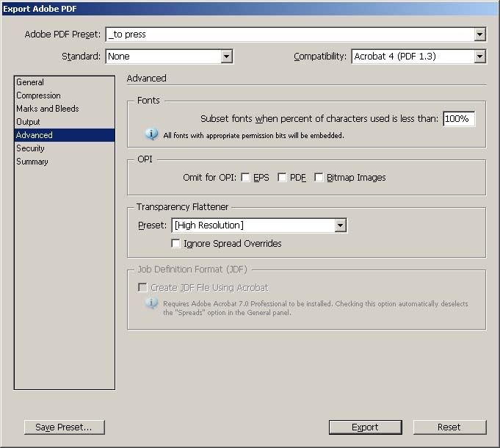Click the Reset button

(x=449, y=427)
